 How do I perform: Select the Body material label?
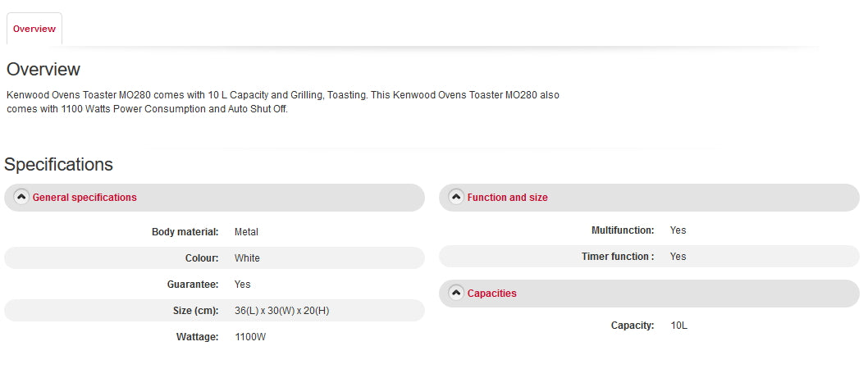pos(185,232)
